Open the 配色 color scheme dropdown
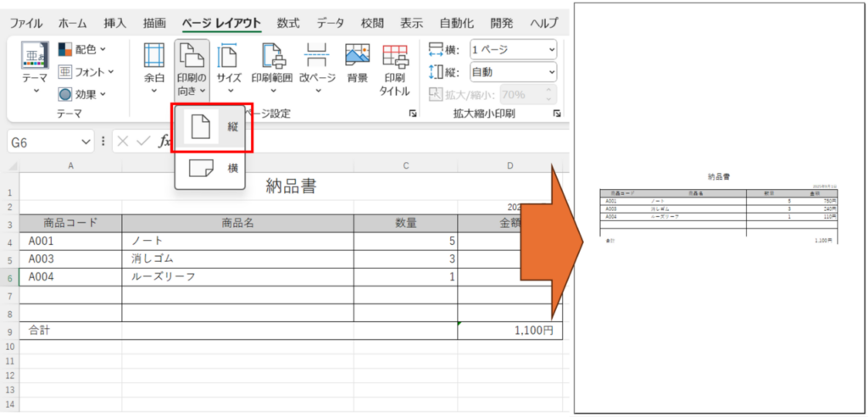Viewport: 868px width, 417px height. tap(82, 50)
